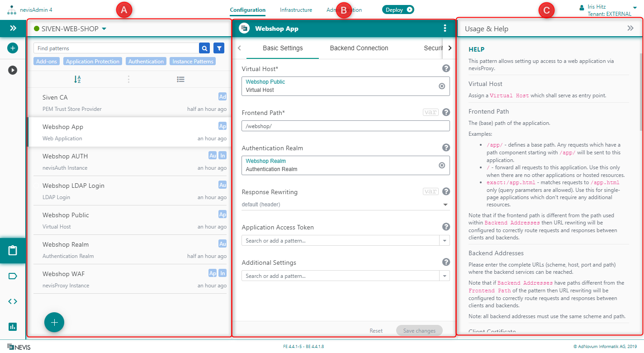Open the Administration menu
This screenshot has height=353, width=644.
[x=344, y=10]
